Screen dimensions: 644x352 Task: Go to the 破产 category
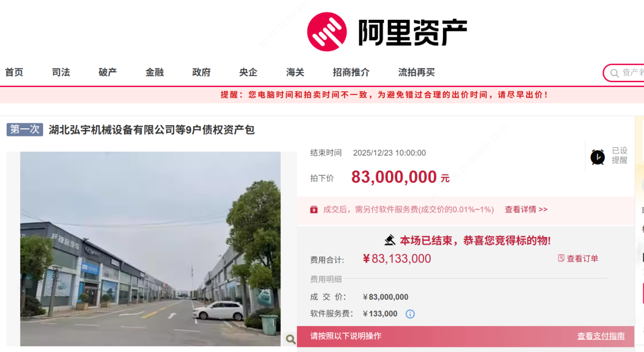(x=108, y=73)
